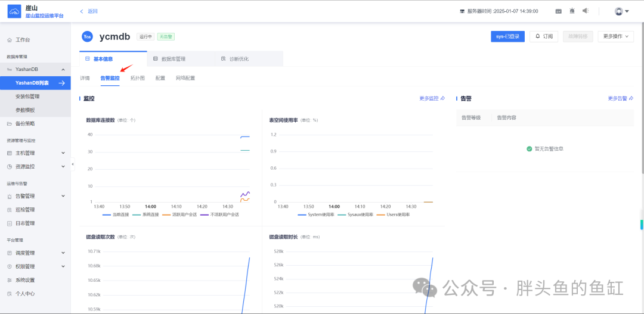Viewport: 644px width, 314px height.
Task: Toggle Users使用率 legend series
Action: tap(392, 214)
